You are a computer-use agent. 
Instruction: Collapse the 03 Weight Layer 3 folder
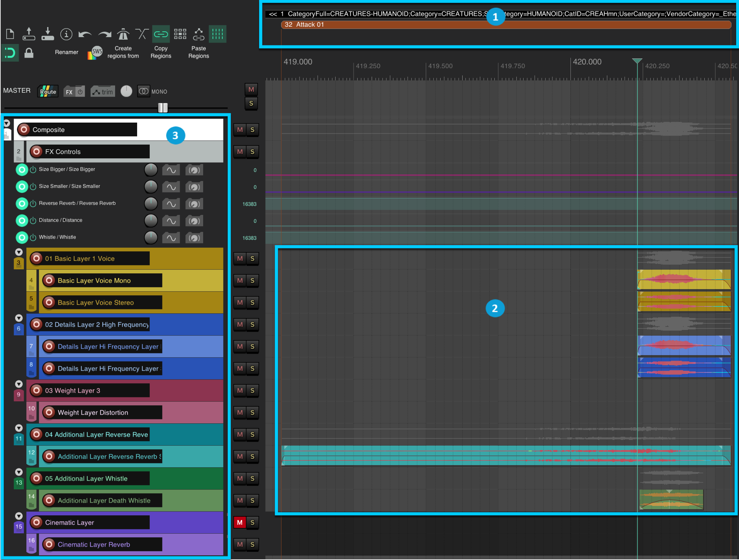pyautogui.click(x=19, y=384)
